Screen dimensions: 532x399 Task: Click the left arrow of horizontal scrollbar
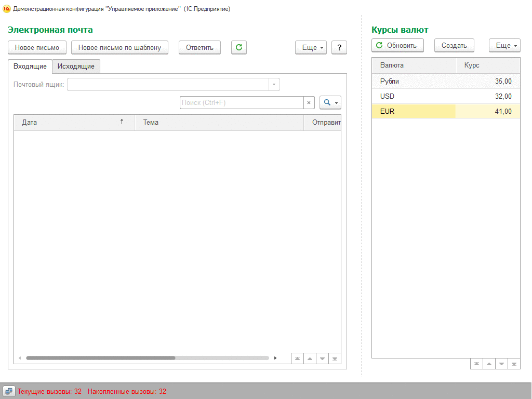coord(20,358)
